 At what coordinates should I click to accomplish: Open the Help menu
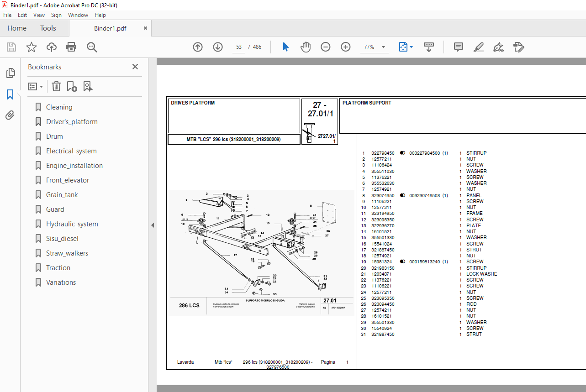[x=100, y=15]
